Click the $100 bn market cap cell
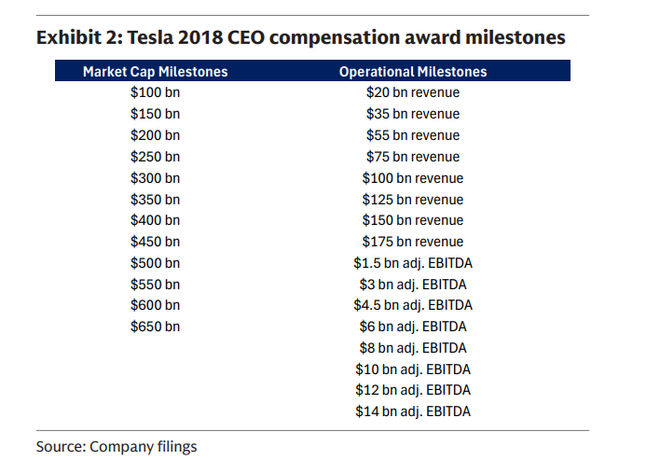 155,93
